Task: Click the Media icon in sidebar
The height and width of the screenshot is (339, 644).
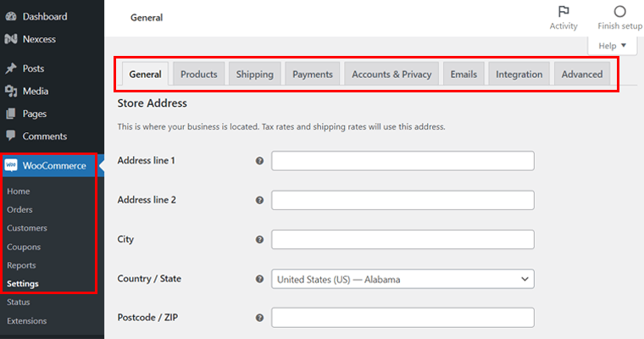Action: coord(11,91)
